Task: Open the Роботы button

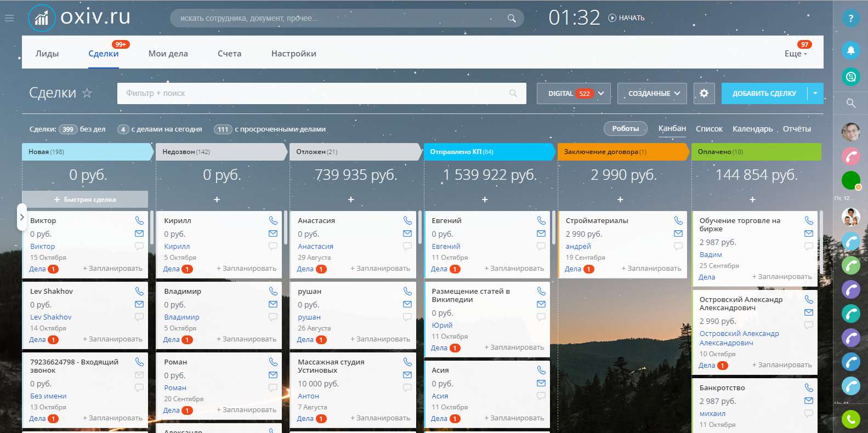Action: [625, 129]
